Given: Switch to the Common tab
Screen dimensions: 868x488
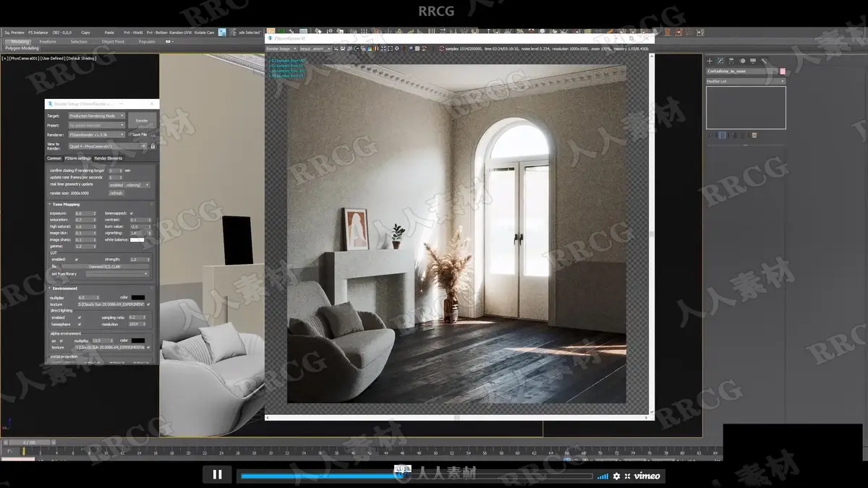Looking at the screenshot, I should [x=54, y=158].
